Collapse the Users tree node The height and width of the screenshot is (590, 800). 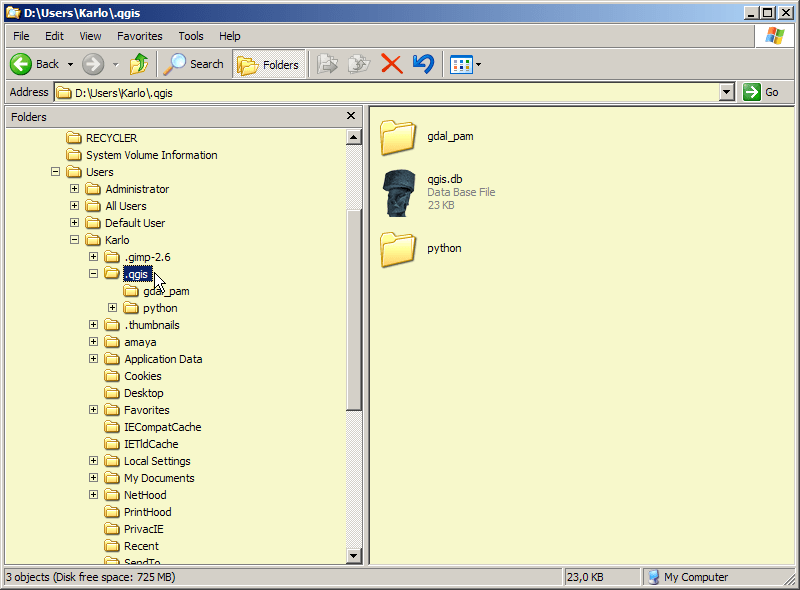[x=56, y=171]
